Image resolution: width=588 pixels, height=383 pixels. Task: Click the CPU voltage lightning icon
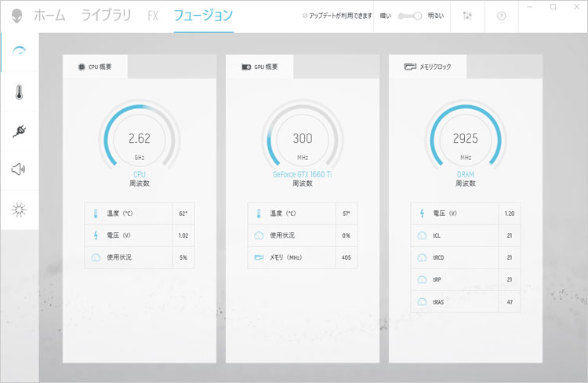pos(96,235)
